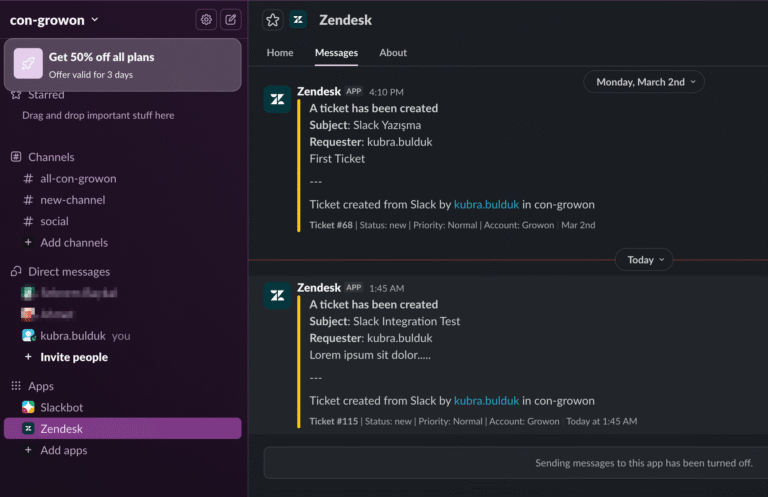This screenshot has height=497, width=768.
Task: Click Zendesk avatar on 1:45 AM message
Action: coord(277,296)
